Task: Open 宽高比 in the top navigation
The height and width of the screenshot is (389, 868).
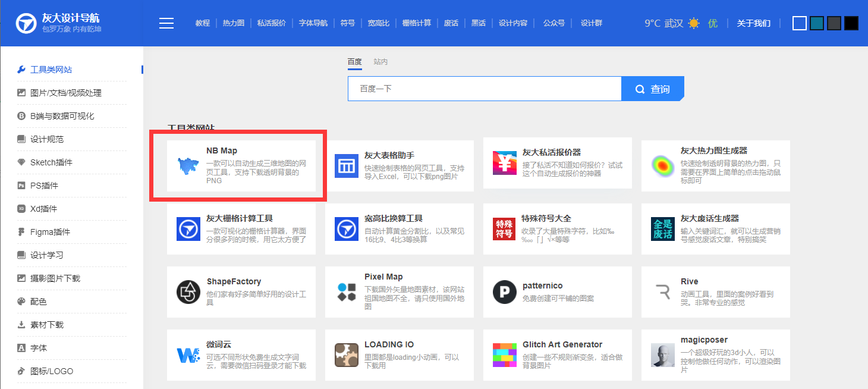Action: coord(379,23)
